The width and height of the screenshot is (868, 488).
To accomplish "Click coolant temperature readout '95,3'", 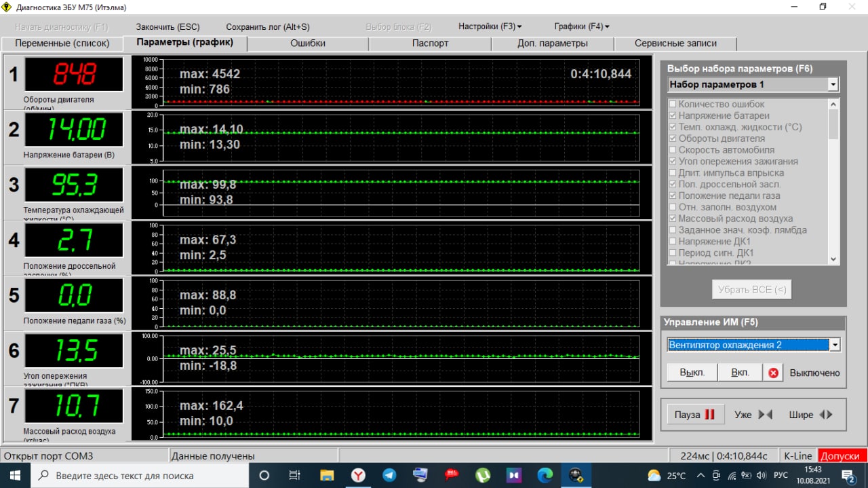I will coord(74,185).
